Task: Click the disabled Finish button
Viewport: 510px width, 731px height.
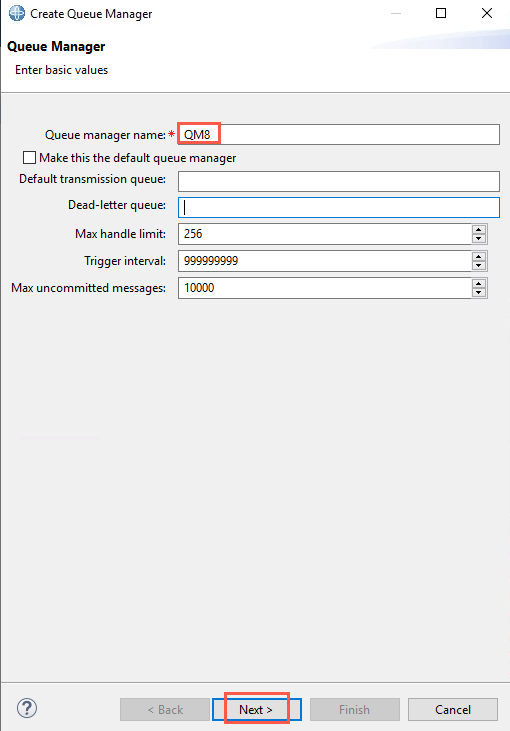Action: coord(354,710)
